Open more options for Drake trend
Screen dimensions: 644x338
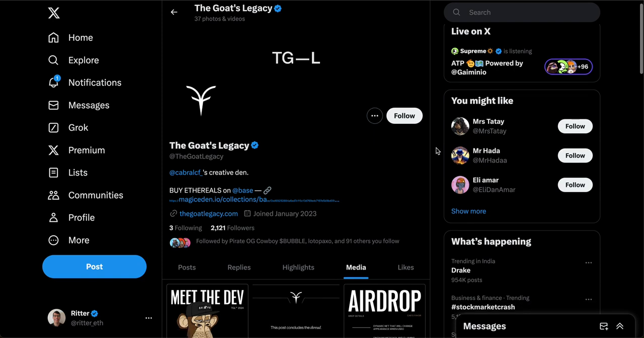(x=588, y=263)
